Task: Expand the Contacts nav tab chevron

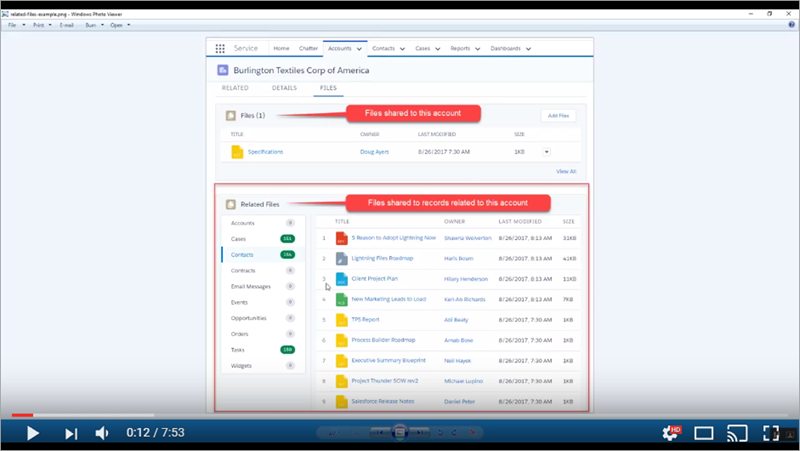Action: 403,49
